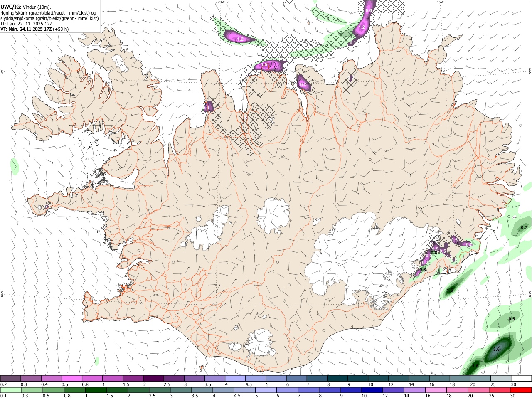Click the white swatch after 30 in upper legend
Viewport: 532px width, 399px height.
point(522,378)
